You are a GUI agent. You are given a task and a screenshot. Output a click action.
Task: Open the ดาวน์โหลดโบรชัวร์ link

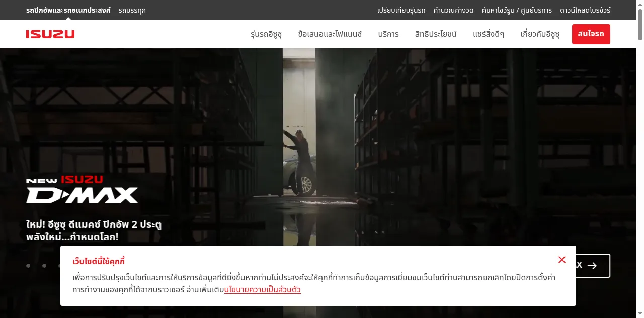pos(585,10)
